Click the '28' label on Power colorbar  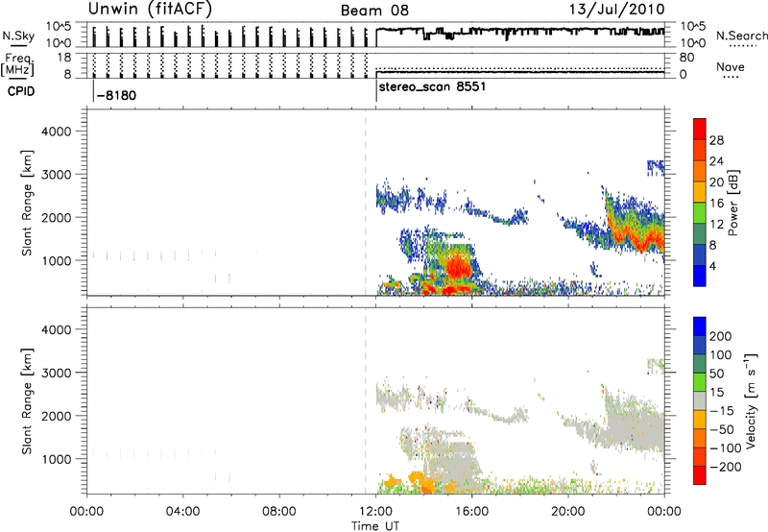coord(716,140)
